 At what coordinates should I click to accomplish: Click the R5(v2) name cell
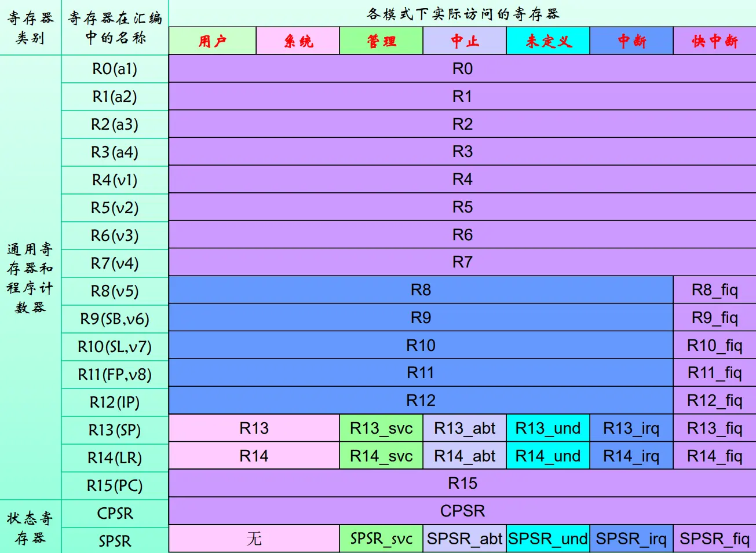point(115,208)
